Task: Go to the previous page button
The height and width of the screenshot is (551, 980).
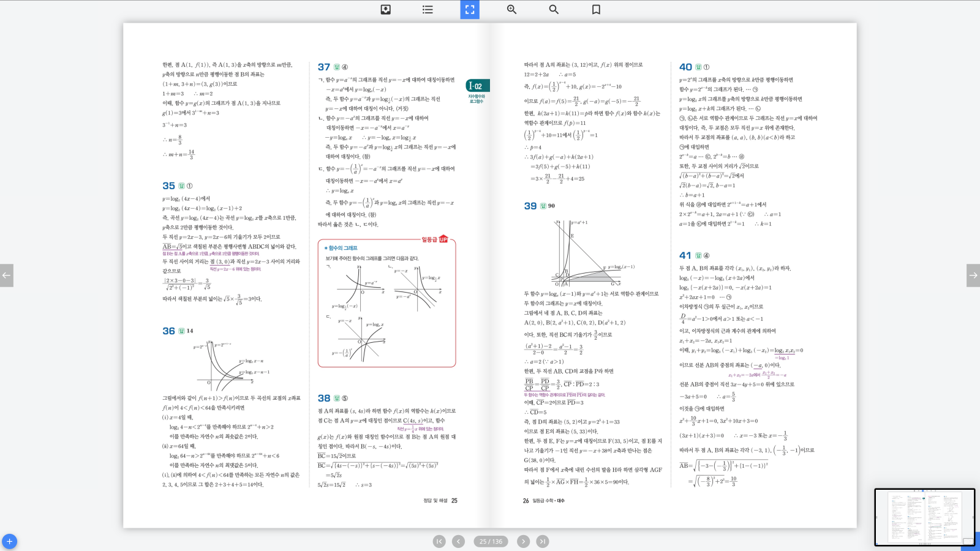Action: (x=458, y=541)
